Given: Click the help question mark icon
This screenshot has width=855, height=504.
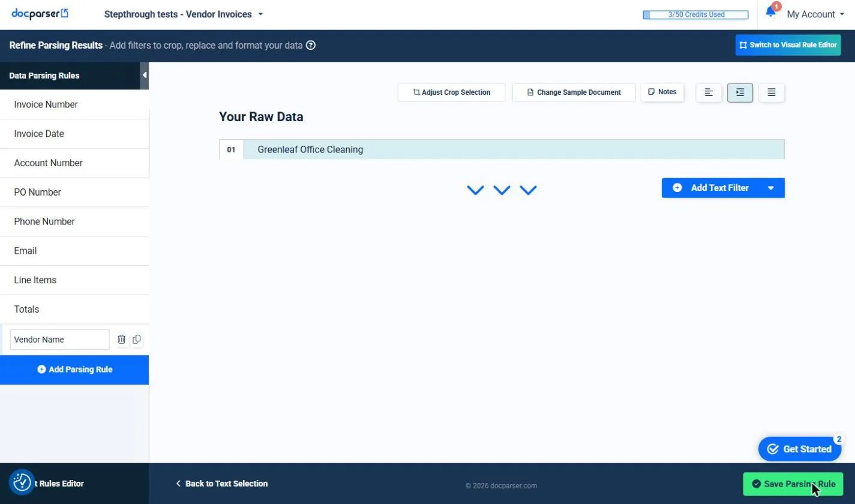Looking at the screenshot, I should 311,45.
